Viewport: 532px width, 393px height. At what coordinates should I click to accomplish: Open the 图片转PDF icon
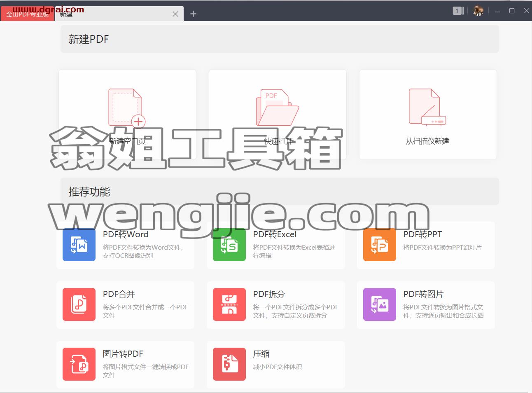point(79,364)
